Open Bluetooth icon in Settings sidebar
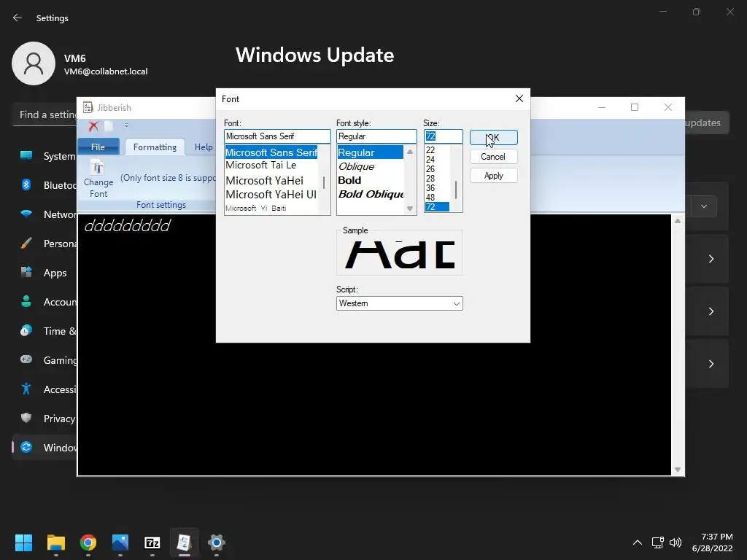747x560 pixels. pyautogui.click(x=26, y=184)
